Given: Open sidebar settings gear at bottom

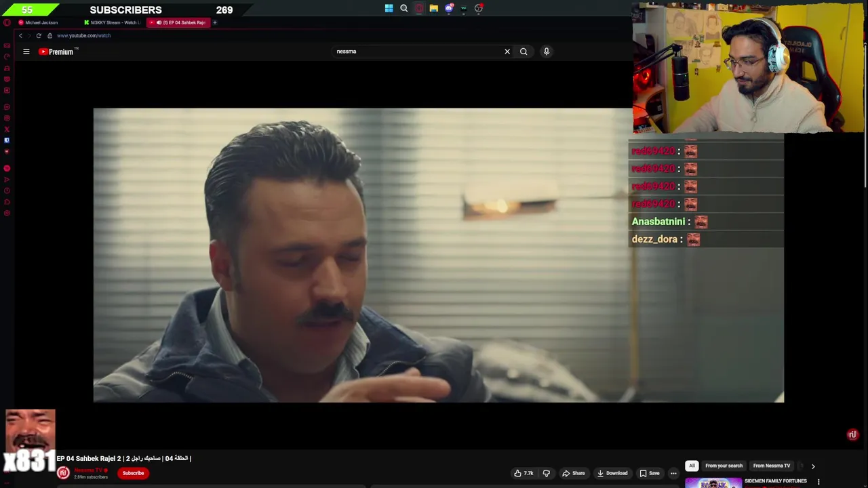Looking at the screenshot, I should [x=7, y=213].
